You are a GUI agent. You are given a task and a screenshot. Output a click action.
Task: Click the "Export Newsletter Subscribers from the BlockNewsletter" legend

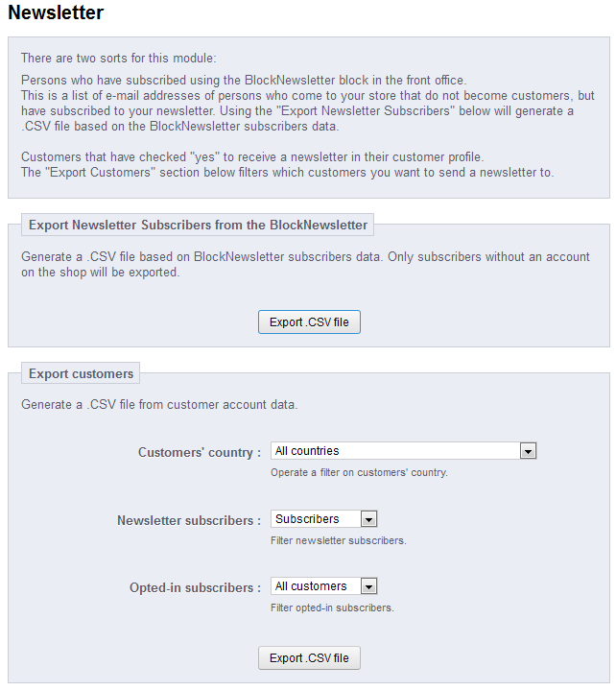[x=198, y=226]
